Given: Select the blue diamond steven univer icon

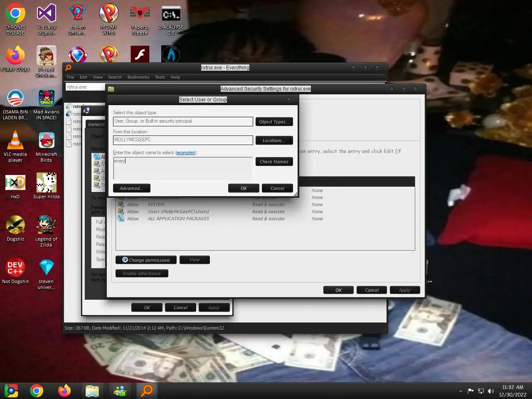Looking at the screenshot, I should coord(47,274).
